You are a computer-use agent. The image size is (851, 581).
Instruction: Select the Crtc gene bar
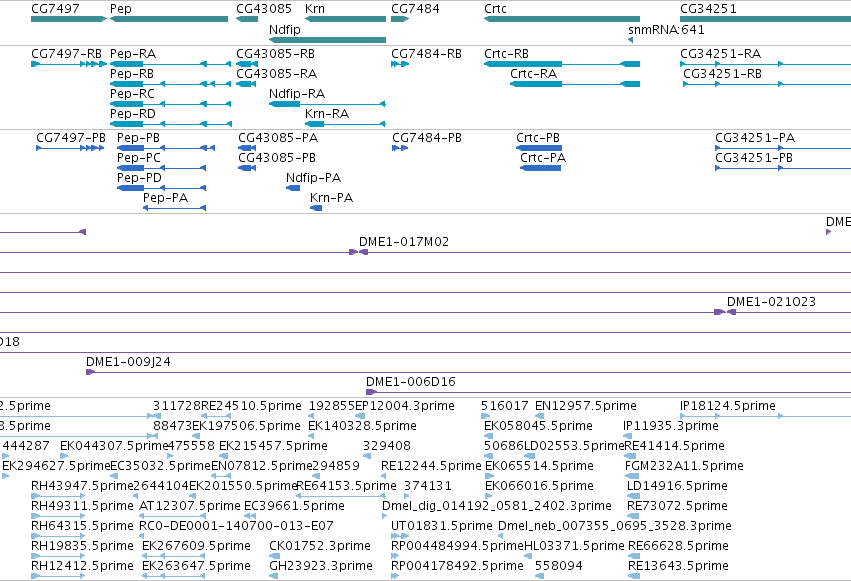562,19
